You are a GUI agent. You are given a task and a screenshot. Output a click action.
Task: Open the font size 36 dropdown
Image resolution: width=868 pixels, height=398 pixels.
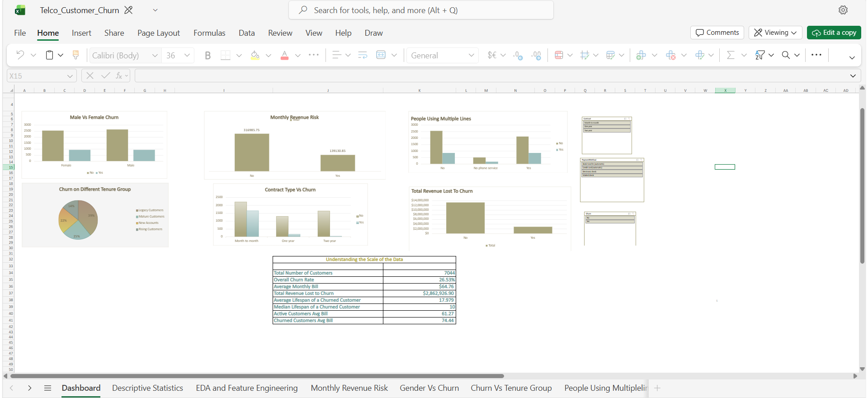(x=187, y=55)
